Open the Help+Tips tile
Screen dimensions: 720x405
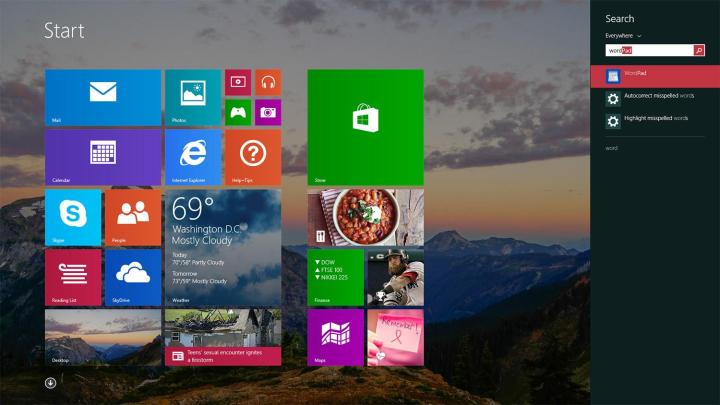pos(253,157)
